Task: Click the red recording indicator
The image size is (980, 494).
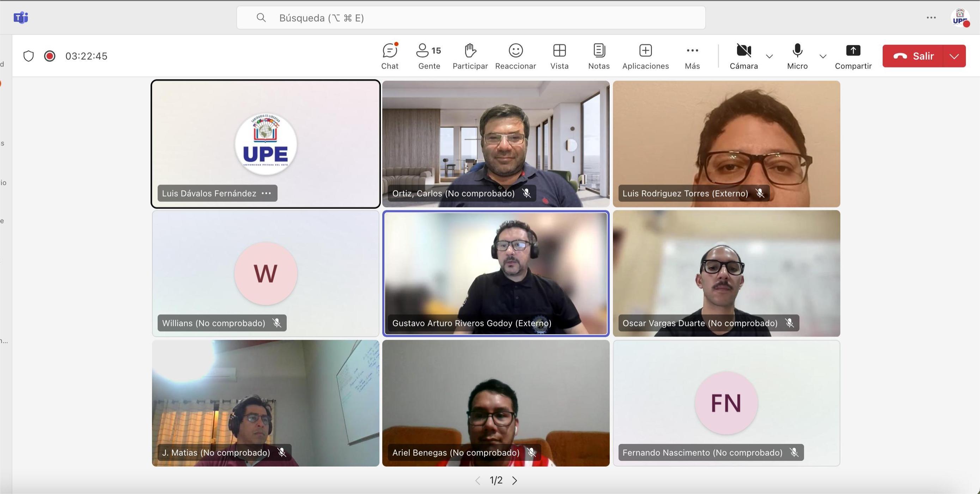Action: [x=49, y=56]
